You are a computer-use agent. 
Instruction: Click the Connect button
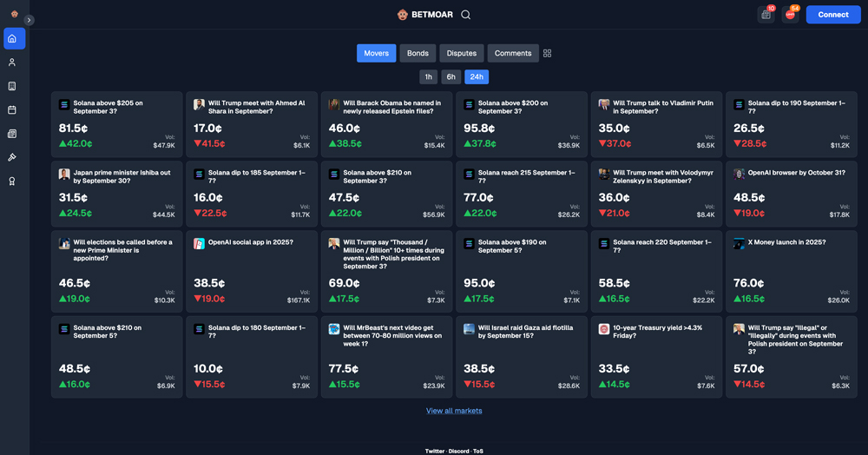(x=833, y=15)
